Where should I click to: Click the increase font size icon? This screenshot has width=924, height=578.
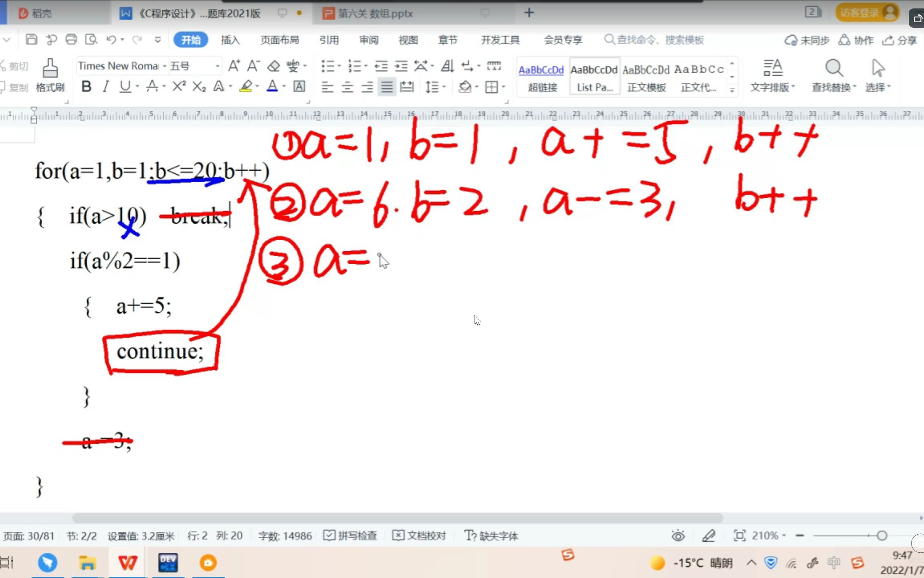click(234, 66)
